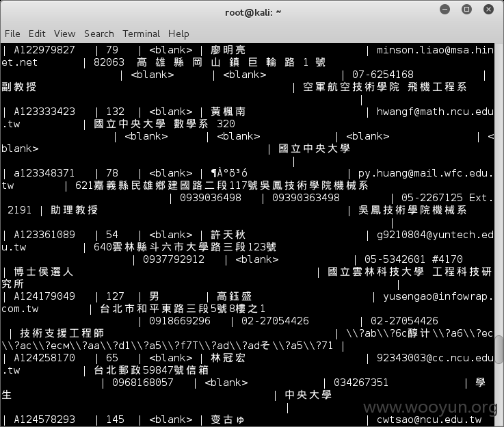Click the value 132 next to A123333423
This screenshot has height=427, width=504.
[115, 112]
